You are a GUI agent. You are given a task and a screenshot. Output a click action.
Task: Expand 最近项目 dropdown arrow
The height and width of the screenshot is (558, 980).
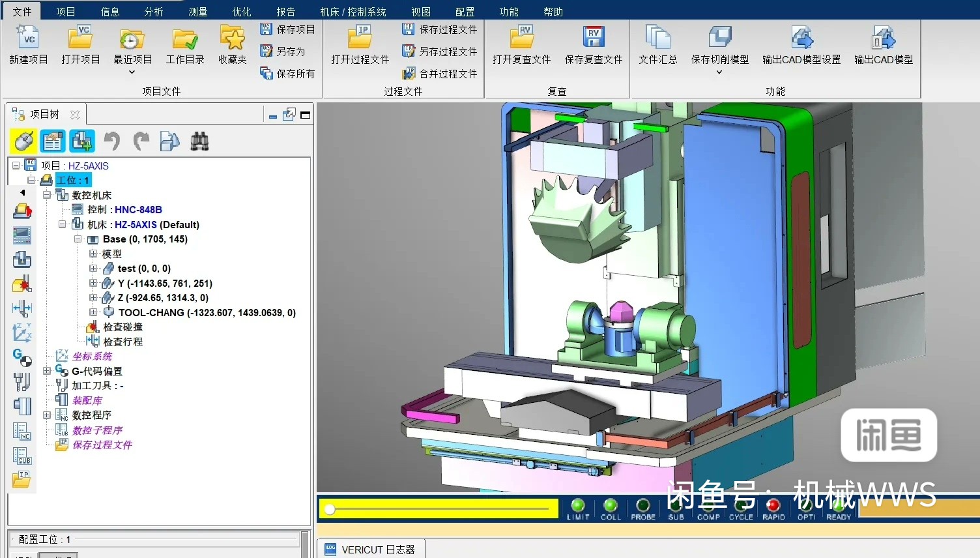(132, 72)
